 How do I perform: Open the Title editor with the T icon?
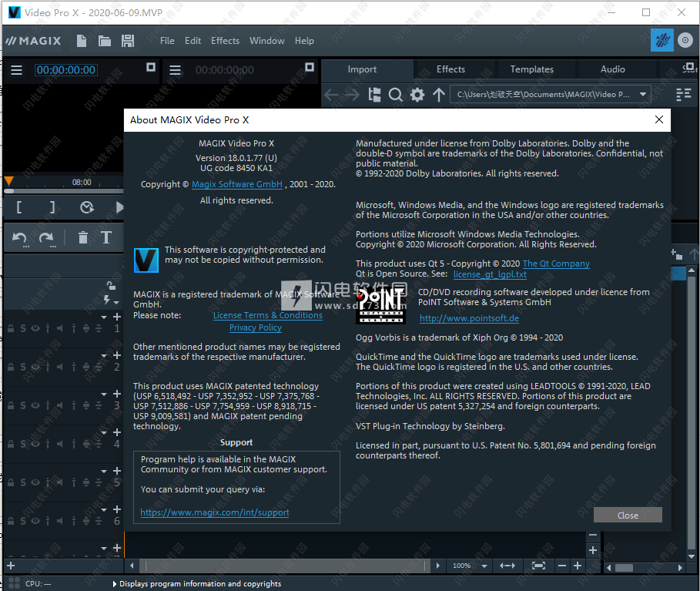tap(106, 237)
